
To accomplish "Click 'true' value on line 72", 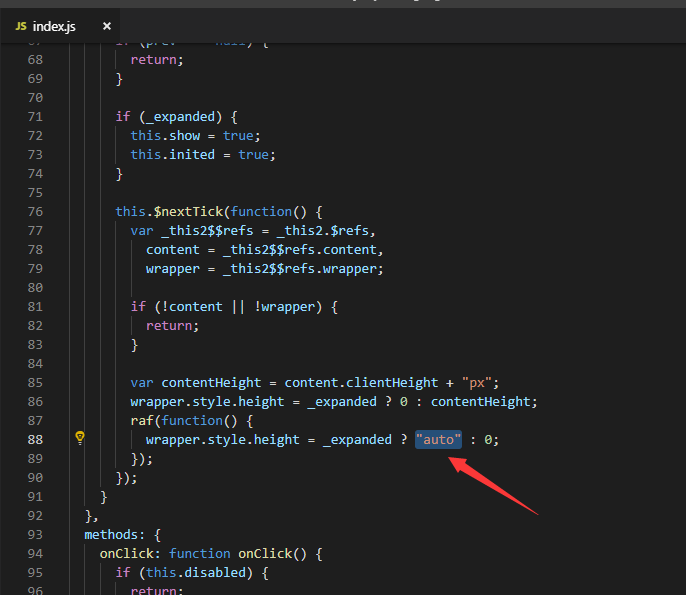I will 238,135.
